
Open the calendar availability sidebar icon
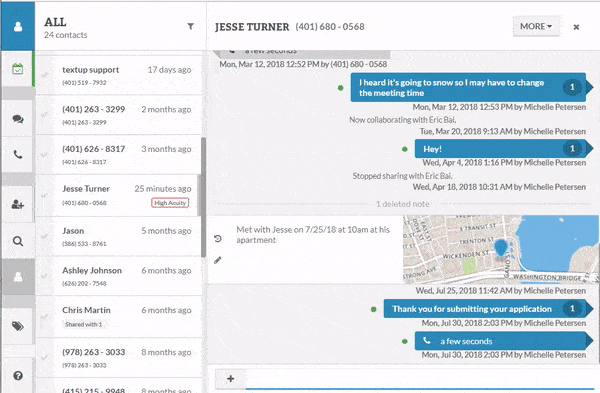click(18, 69)
